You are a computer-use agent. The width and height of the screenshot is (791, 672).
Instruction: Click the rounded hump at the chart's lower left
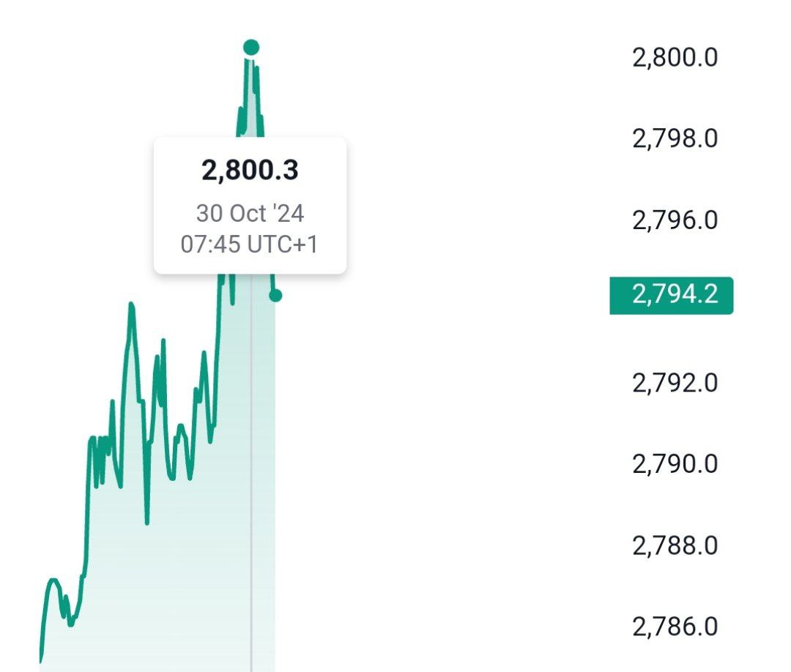click(x=53, y=581)
